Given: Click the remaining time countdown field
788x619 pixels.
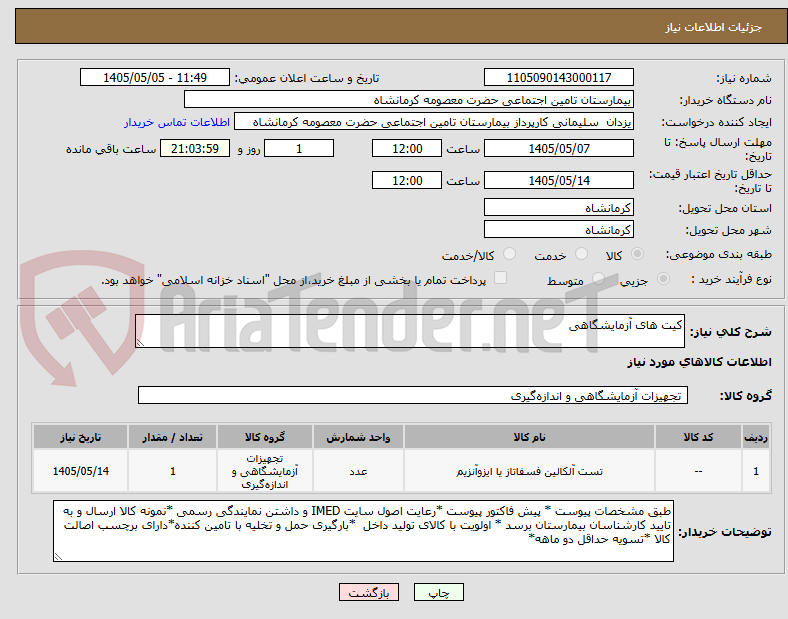Looking at the screenshot, I should pos(194,149).
